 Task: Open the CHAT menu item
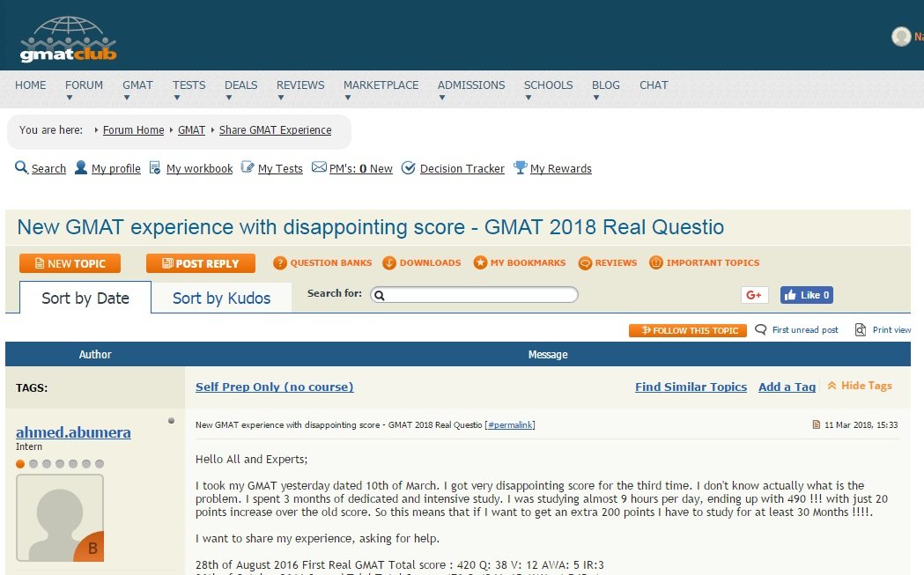tap(654, 85)
